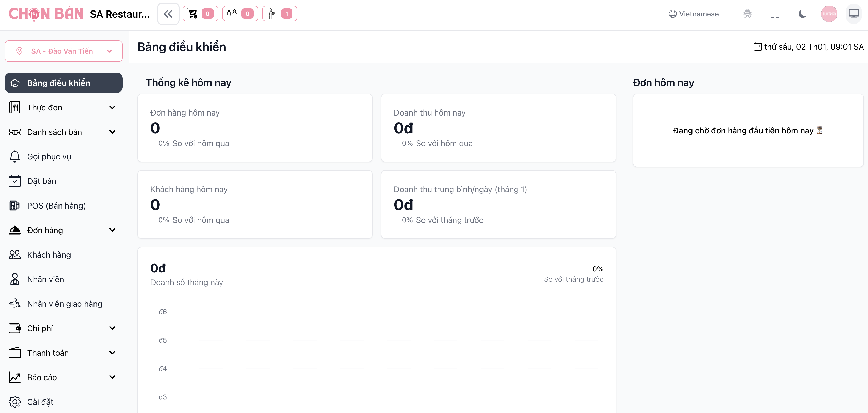Click the monitor display icon
Viewport: 868px width, 413px height.
point(853,14)
